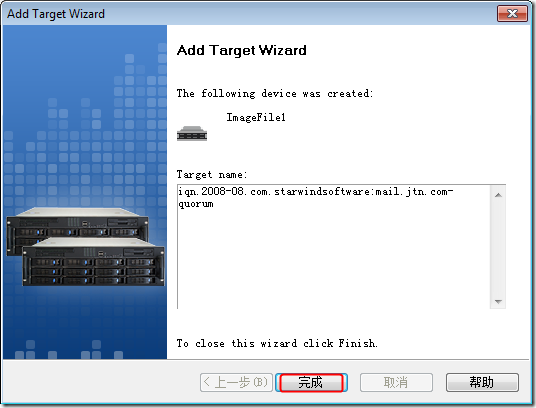This screenshot has height=408, width=536.
Task: Open help with the 帮助 button
Action: [482, 382]
